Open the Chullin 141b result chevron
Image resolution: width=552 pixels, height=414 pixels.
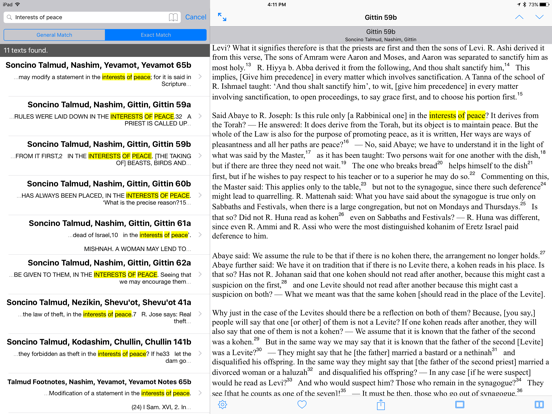(x=200, y=353)
